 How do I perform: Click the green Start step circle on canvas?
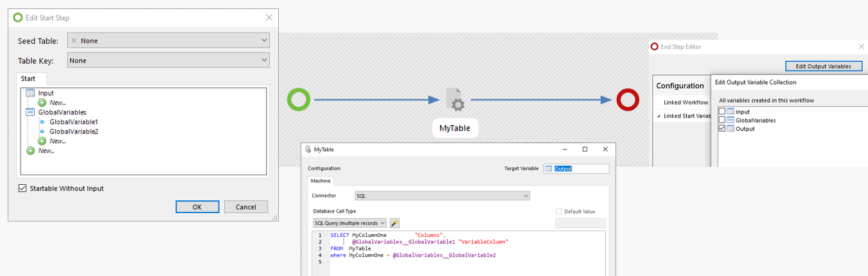tap(299, 99)
